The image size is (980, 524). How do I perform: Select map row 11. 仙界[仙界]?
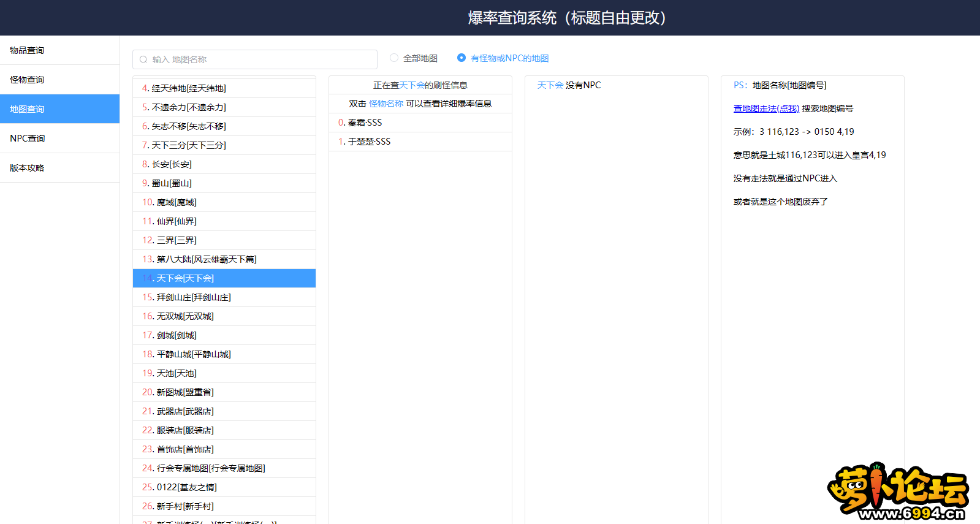tap(224, 221)
